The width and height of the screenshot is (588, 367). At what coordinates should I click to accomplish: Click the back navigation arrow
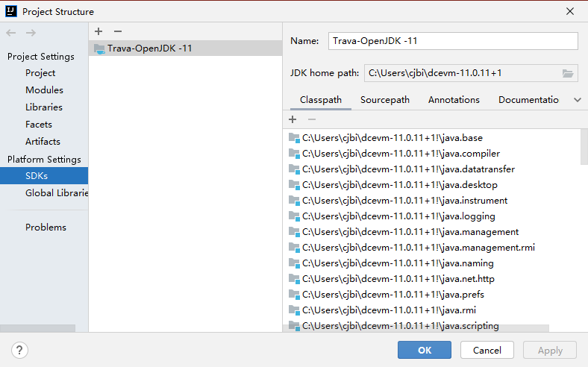[11, 33]
